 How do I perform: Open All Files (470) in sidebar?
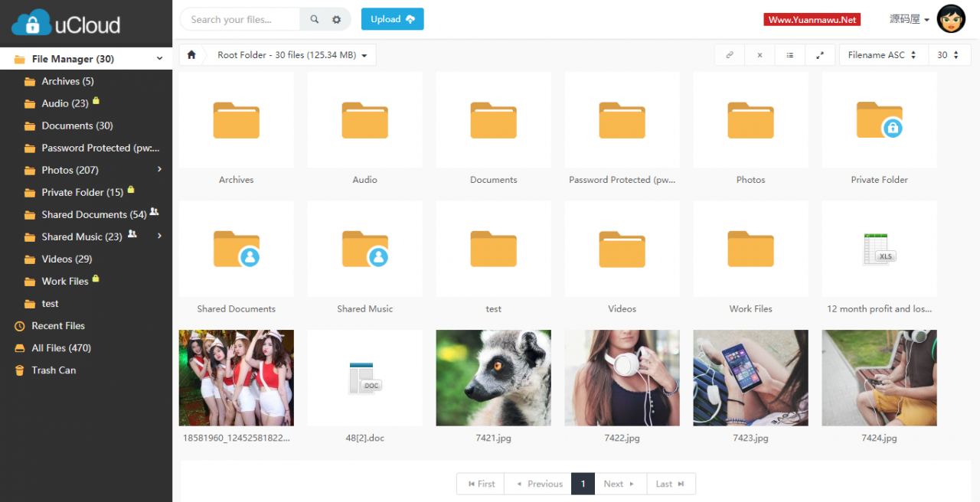61,348
